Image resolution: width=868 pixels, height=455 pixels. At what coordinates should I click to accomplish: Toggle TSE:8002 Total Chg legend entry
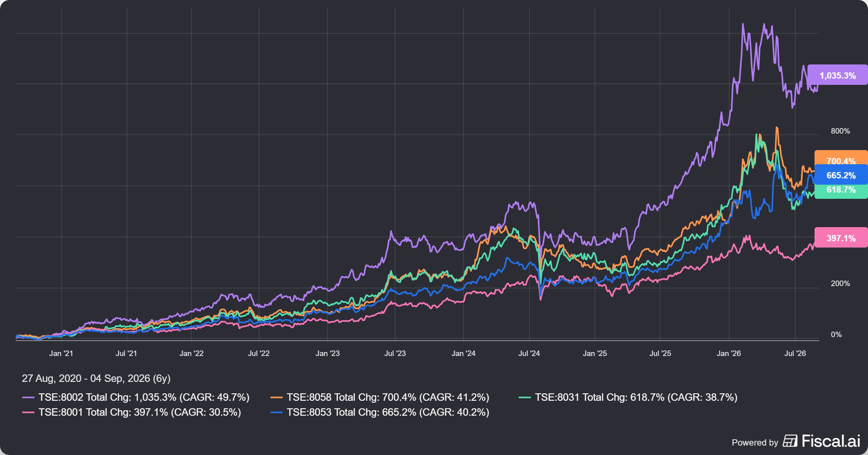click(x=136, y=397)
